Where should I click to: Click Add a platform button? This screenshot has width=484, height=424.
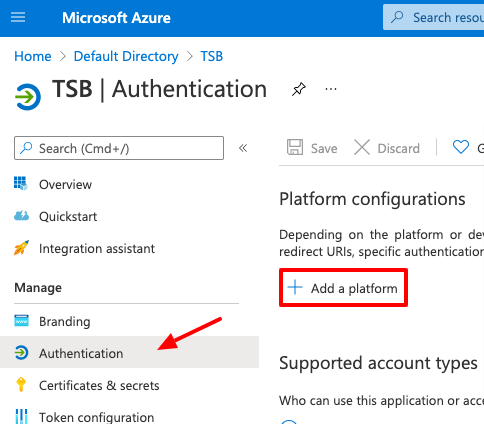[x=343, y=288]
